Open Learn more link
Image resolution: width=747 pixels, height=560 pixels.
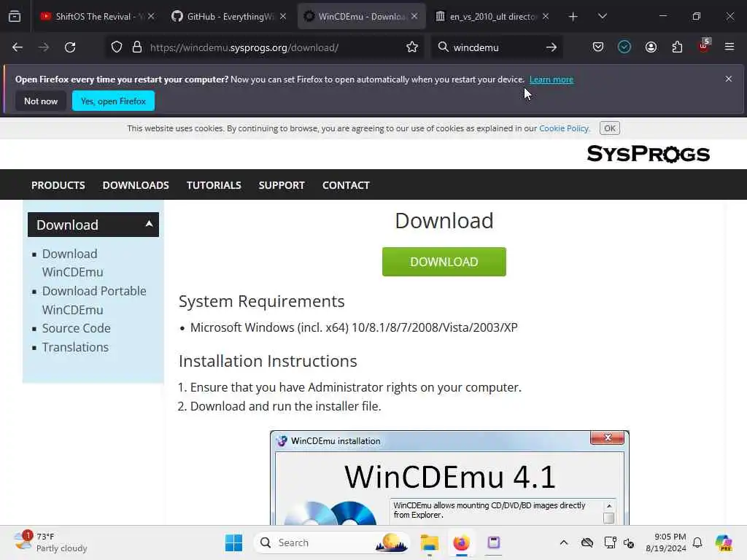pos(551,79)
